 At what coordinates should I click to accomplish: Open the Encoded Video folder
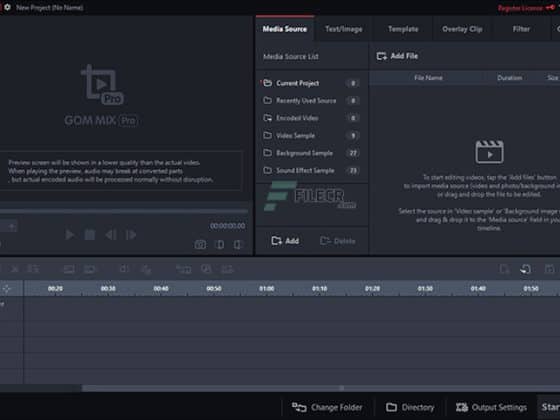310,118
